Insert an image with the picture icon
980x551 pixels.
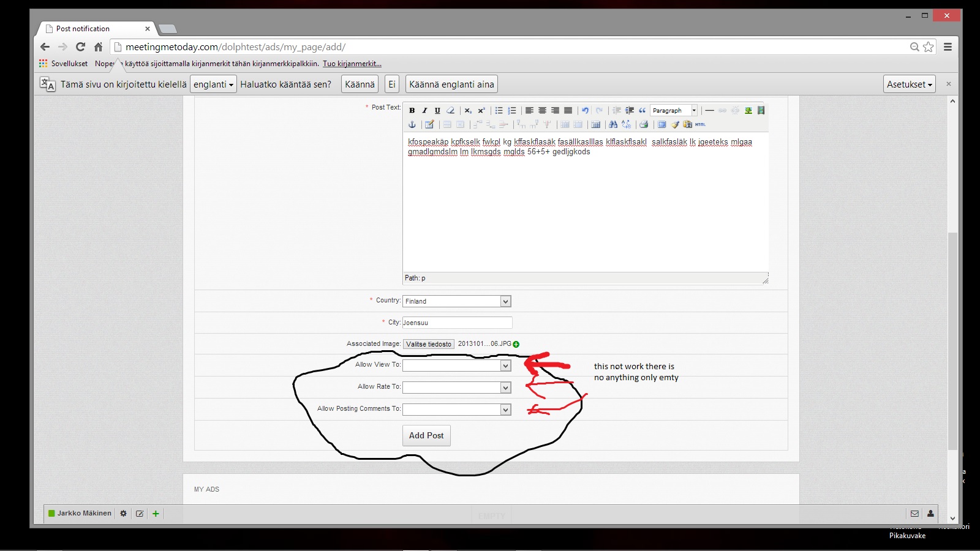[x=748, y=111]
